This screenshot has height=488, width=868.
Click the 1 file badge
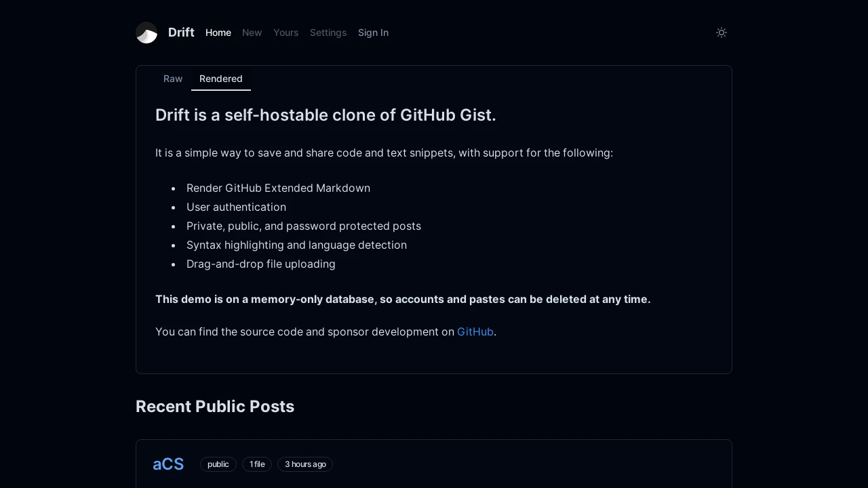[x=257, y=464]
